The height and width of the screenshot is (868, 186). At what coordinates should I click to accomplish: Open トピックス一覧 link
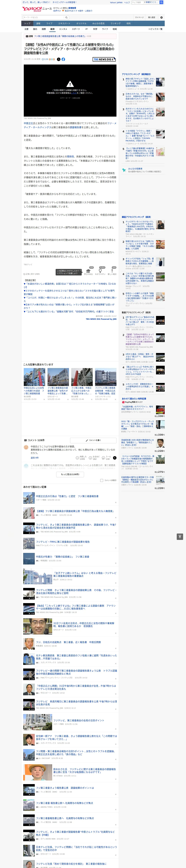click(155, 29)
